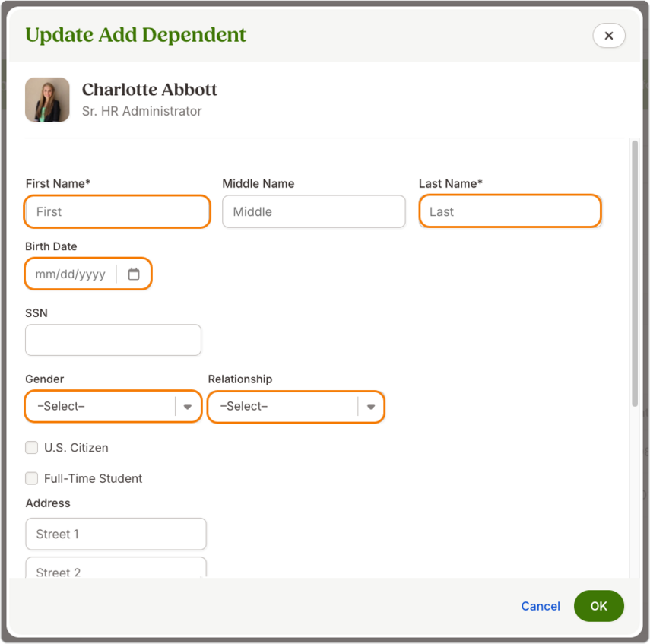The height and width of the screenshot is (644, 650).
Task: Open the Gender dropdown
Action: pyautogui.click(x=113, y=406)
